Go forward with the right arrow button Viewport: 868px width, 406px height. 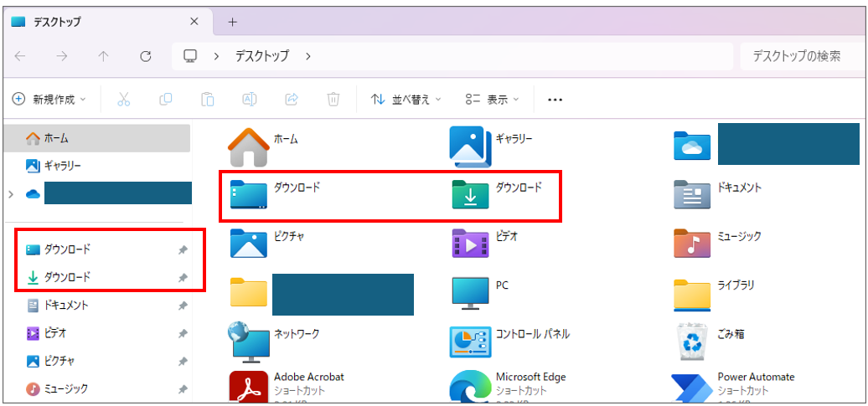pos(62,56)
